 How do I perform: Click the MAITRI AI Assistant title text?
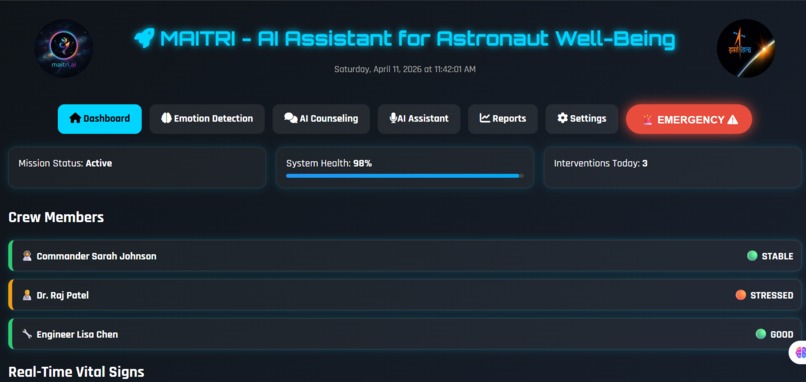(x=417, y=39)
